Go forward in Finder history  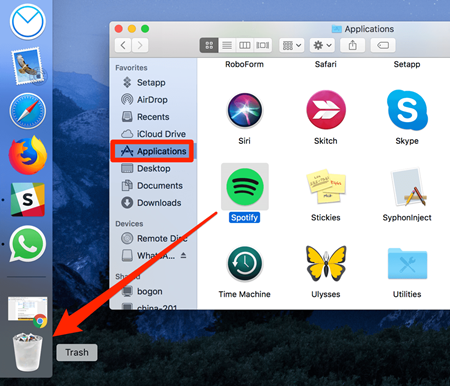[x=140, y=45]
